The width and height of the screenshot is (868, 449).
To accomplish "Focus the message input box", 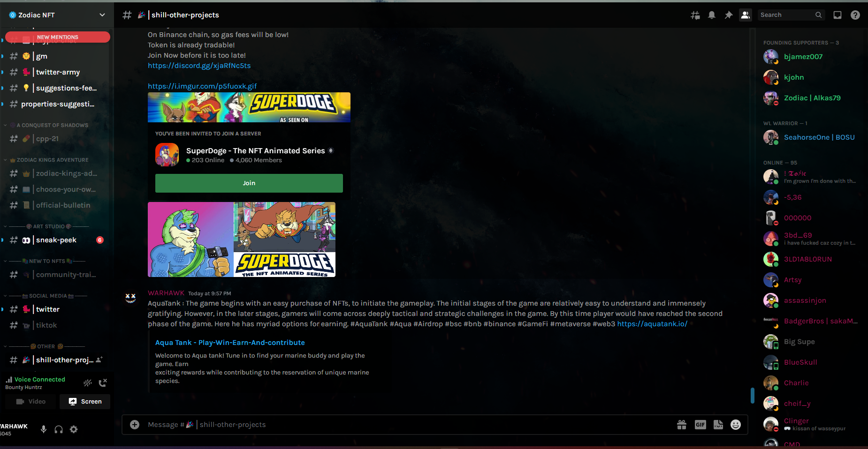I will coord(408,425).
